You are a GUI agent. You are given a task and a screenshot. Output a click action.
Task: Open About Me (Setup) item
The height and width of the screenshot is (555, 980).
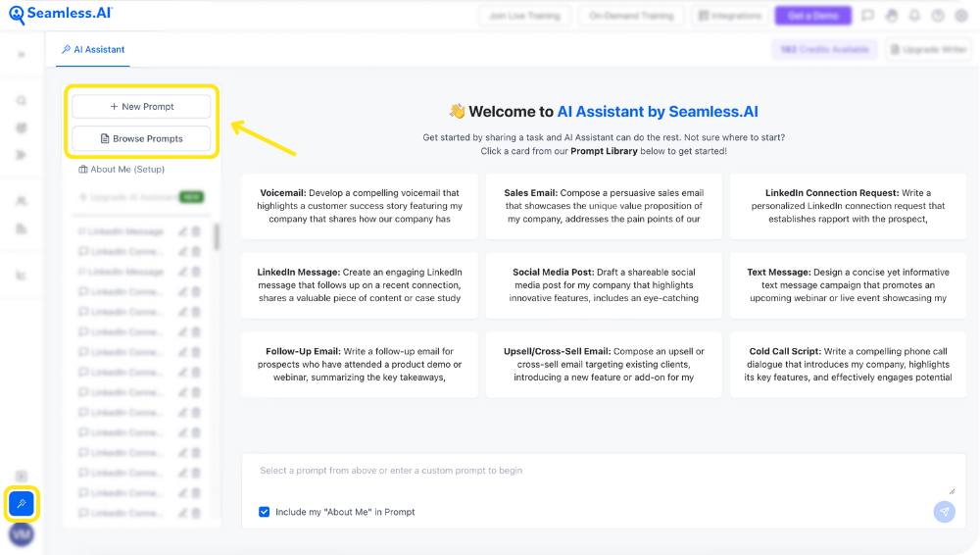[x=122, y=170]
